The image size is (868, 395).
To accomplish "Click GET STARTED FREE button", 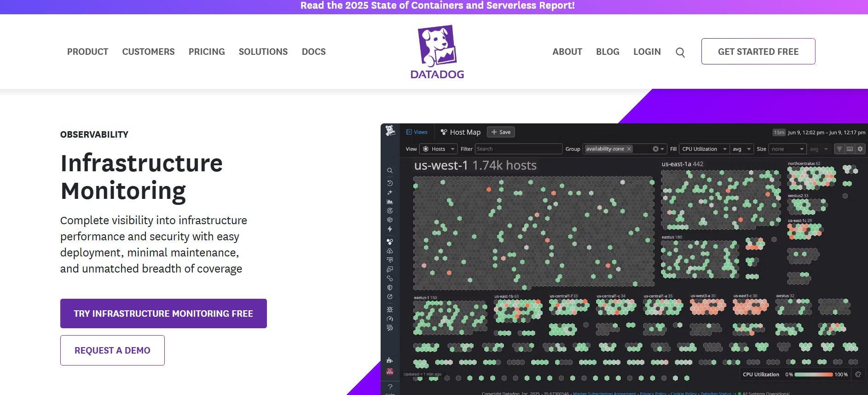I will click(758, 52).
